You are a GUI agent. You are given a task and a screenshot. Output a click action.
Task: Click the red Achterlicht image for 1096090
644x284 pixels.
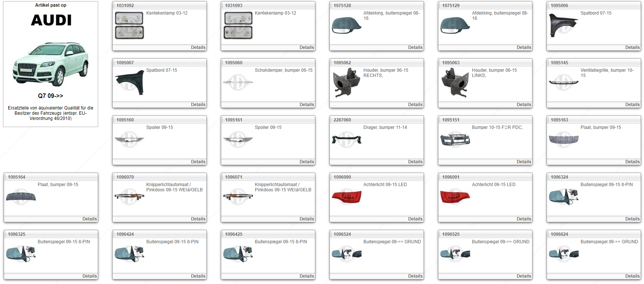346,197
